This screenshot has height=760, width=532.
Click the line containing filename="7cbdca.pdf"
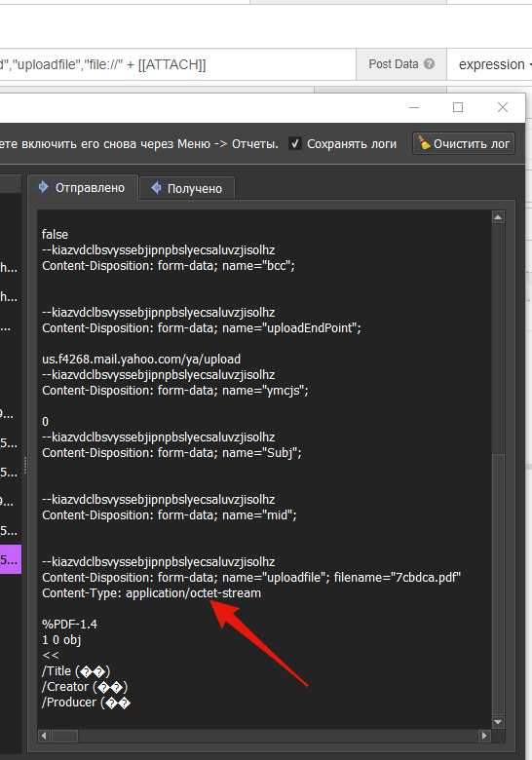coord(251,578)
